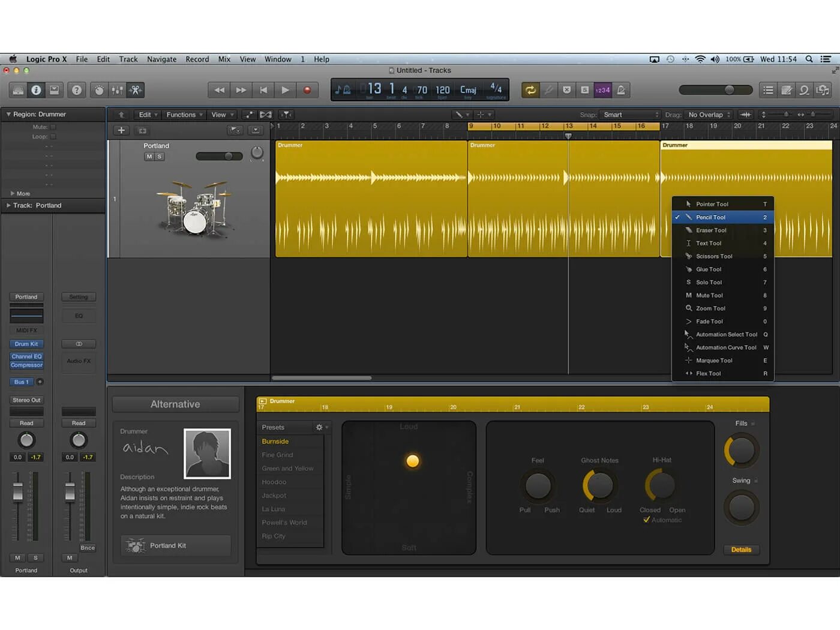Pick Zoom Tool from the tool menu
Image resolution: width=840 pixels, height=630 pixels.
tap(723, 308)
